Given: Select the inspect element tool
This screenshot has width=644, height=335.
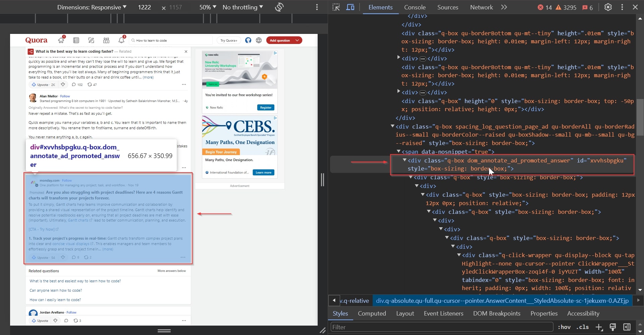Looking at the screenshot, I should pyautogui.click(x=336, y=7).
